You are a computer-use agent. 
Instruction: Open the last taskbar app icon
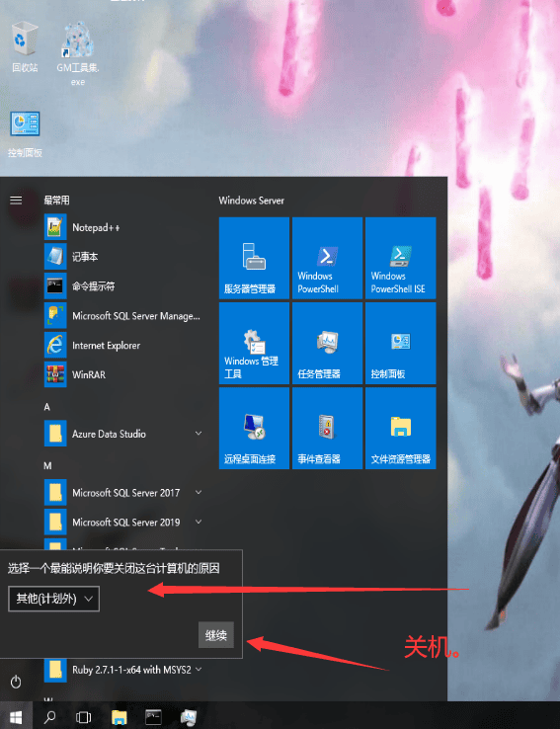(189, 717)
